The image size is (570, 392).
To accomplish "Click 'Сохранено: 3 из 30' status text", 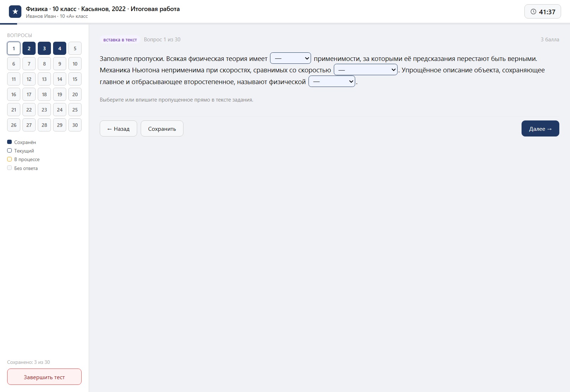I will point(28,362).
